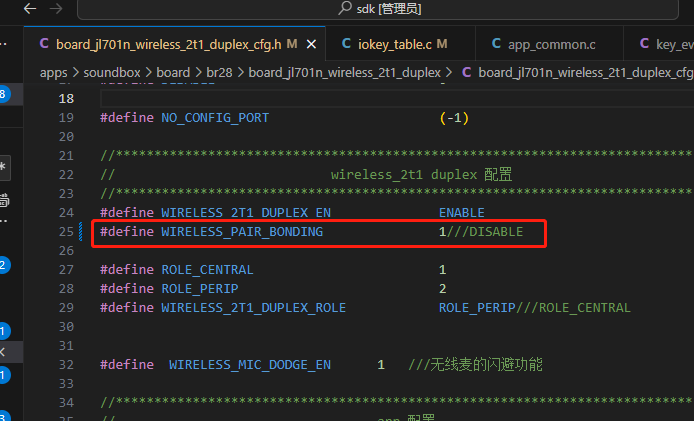Click the board breadcrumb segment

[x=173, y=73]
